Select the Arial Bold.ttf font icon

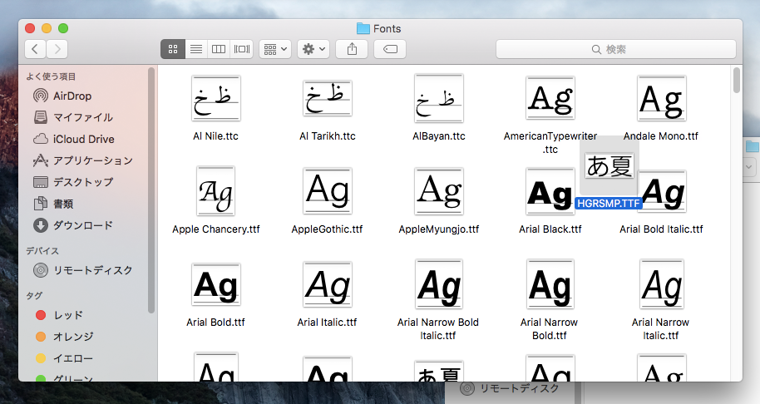[216, 284]
